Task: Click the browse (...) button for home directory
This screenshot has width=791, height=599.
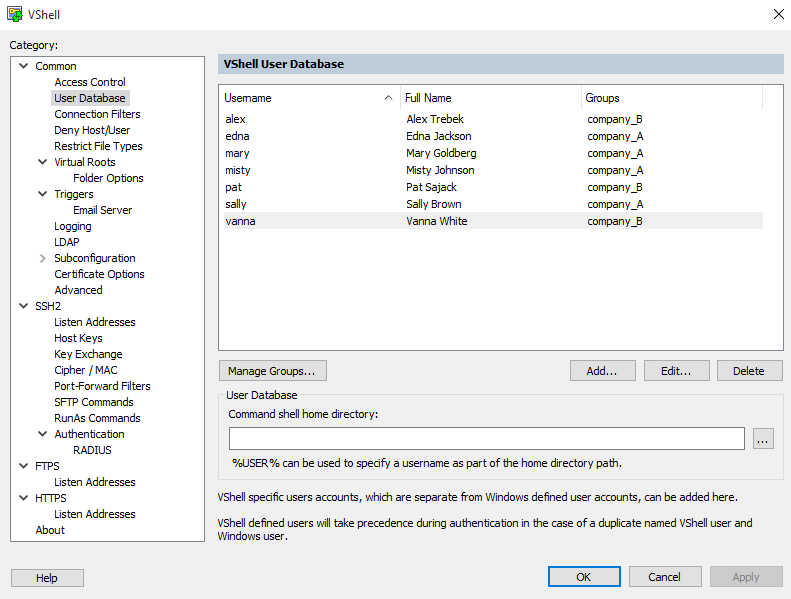Action: click(x=763, y=439)
